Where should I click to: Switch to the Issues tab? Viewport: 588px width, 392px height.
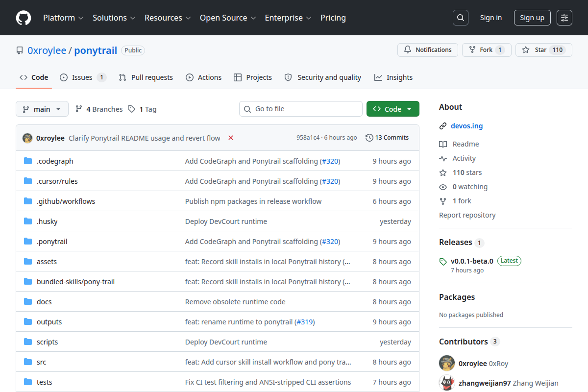(83, 77)
